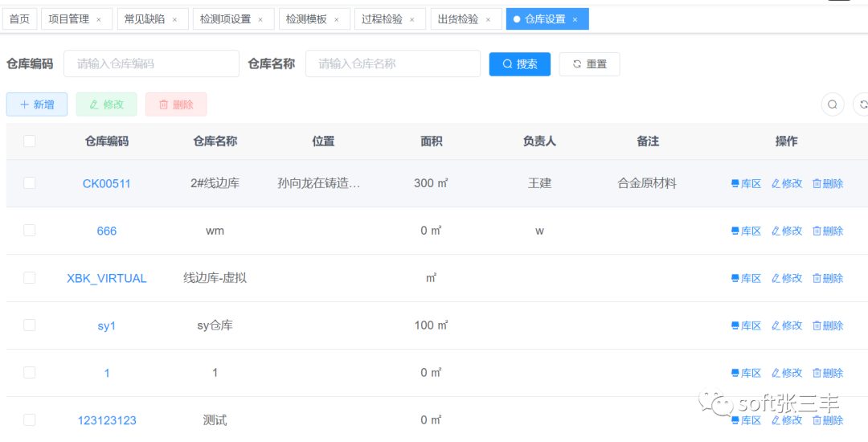Screen dimensions: 868x442
Task: Go to the 首页 tab
Action: (19, 19)
